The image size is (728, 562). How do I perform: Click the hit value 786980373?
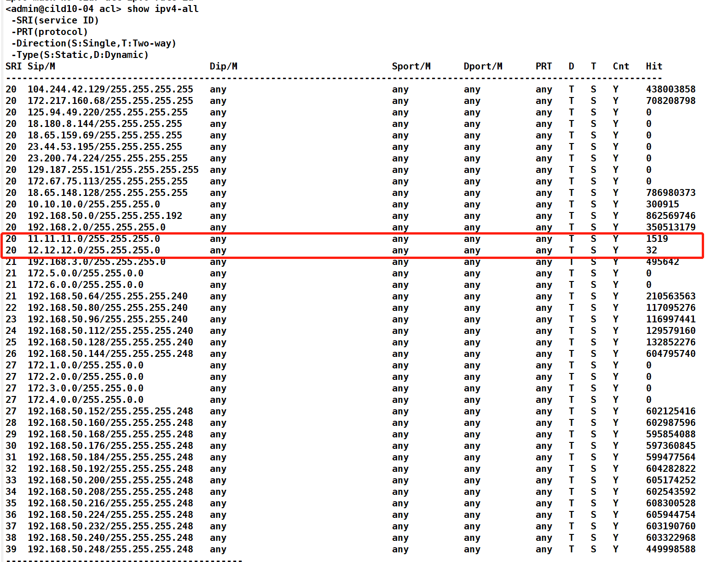click(x=670, y=193)
